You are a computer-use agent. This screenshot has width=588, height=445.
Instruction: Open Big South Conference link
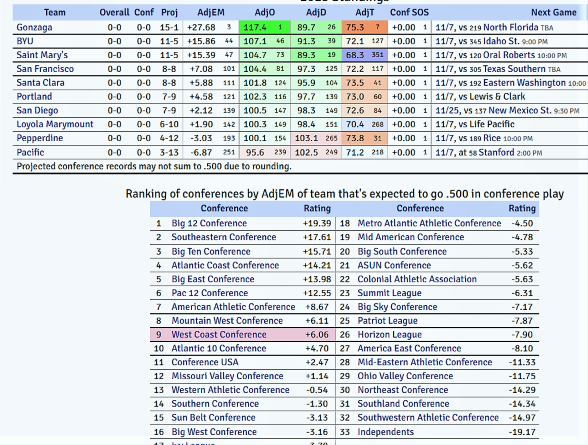[402, 252]
